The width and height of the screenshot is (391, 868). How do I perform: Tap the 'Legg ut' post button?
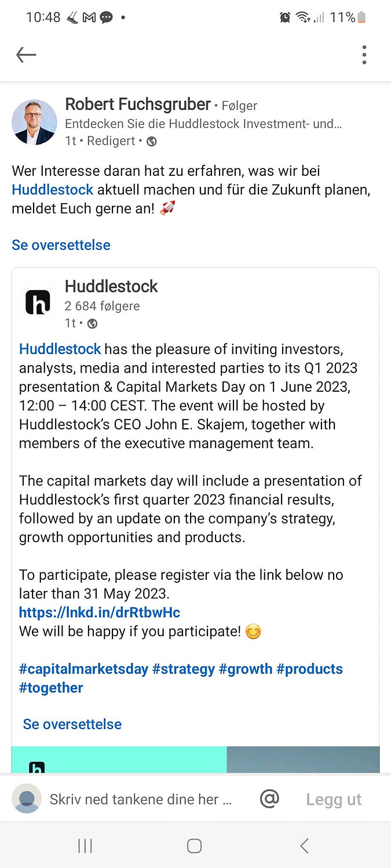pos(334,799)
